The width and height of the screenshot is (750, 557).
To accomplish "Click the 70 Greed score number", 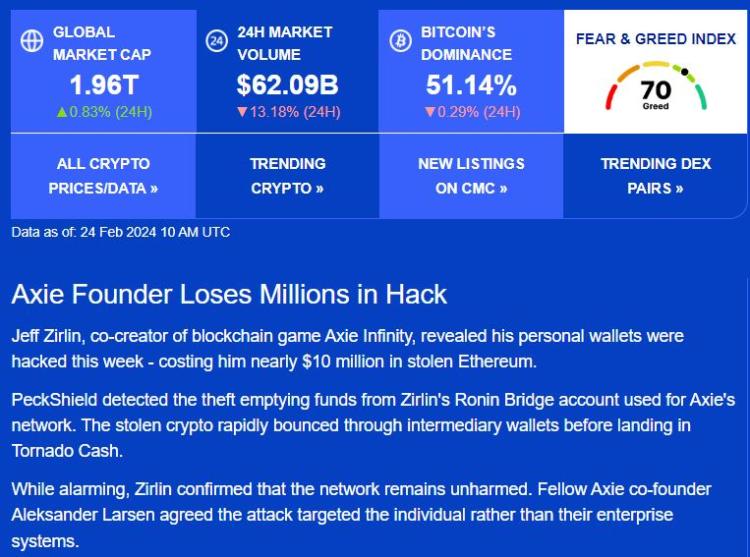I will [x=656, y=90].
